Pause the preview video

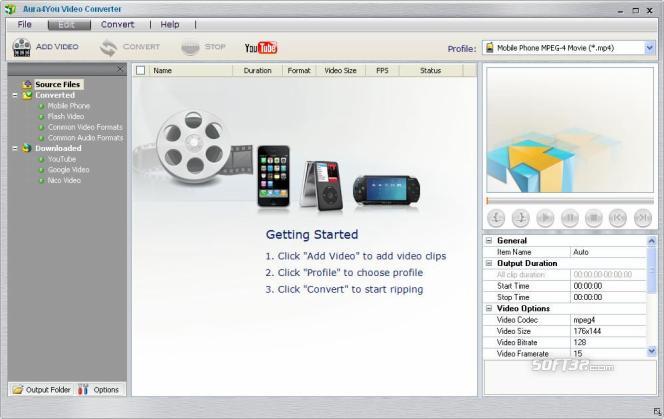point(570,218)
